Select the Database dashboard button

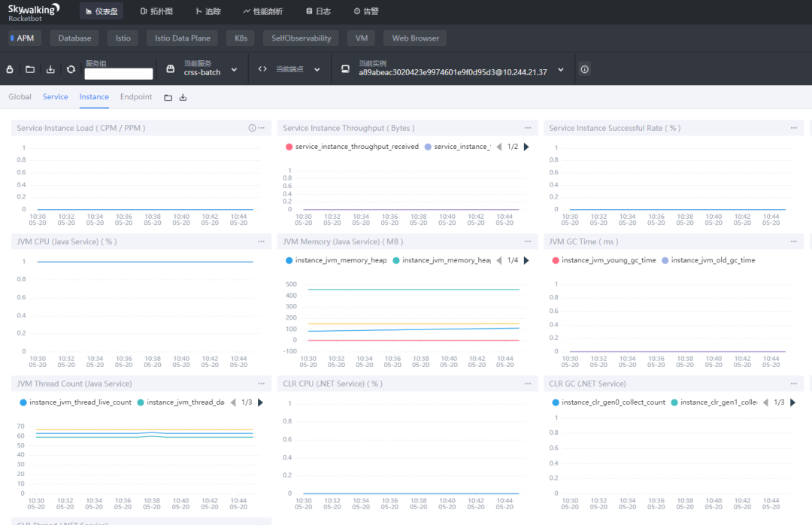[x=74, y=38]
